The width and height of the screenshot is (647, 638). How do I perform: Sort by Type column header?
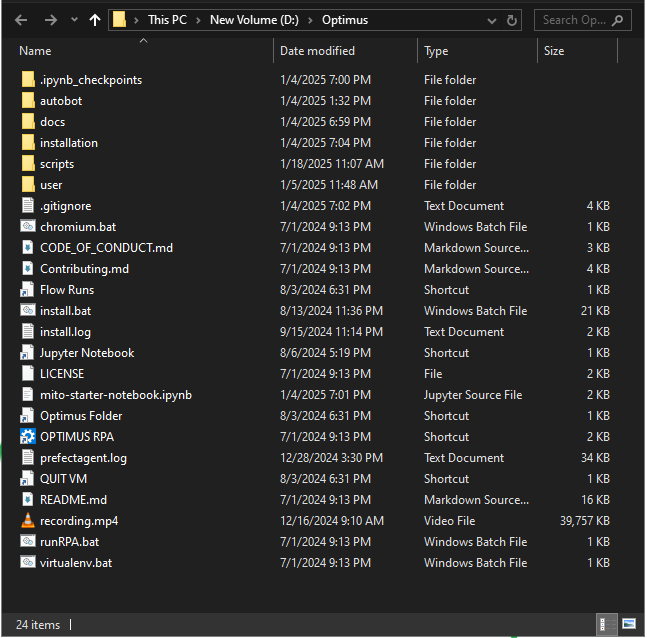[x=436, y=51]
